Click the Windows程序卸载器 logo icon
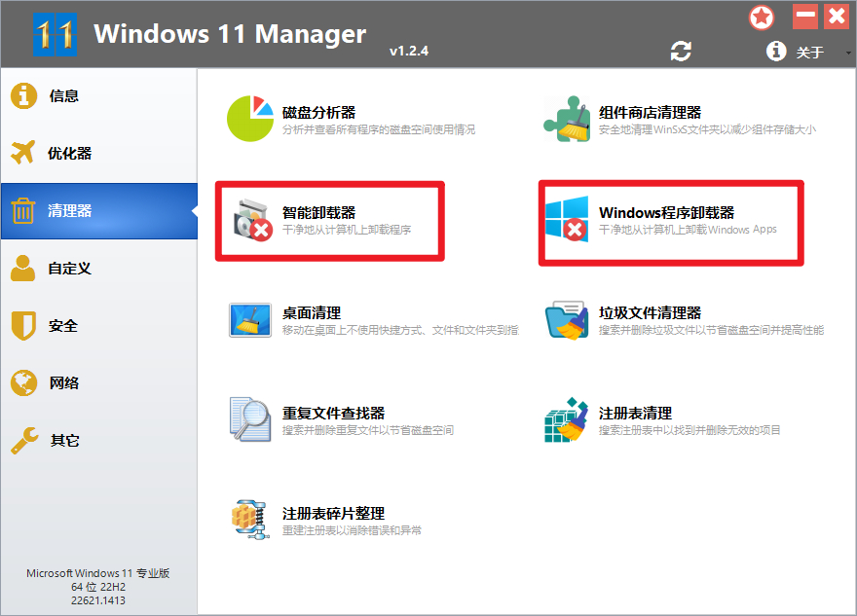Image resolution: width=857 pixels, height=616 pixels. [567, 219]
